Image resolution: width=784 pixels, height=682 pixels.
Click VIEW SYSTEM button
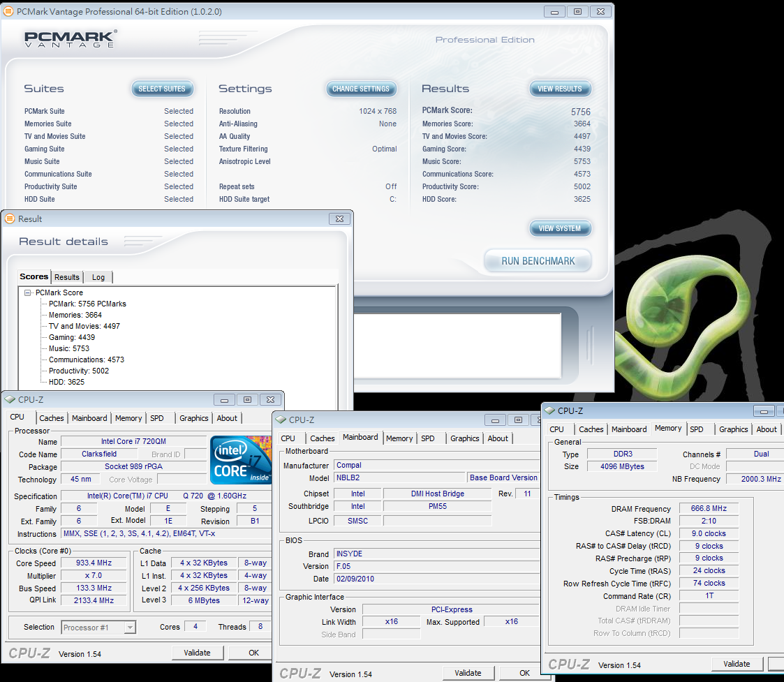560,228
